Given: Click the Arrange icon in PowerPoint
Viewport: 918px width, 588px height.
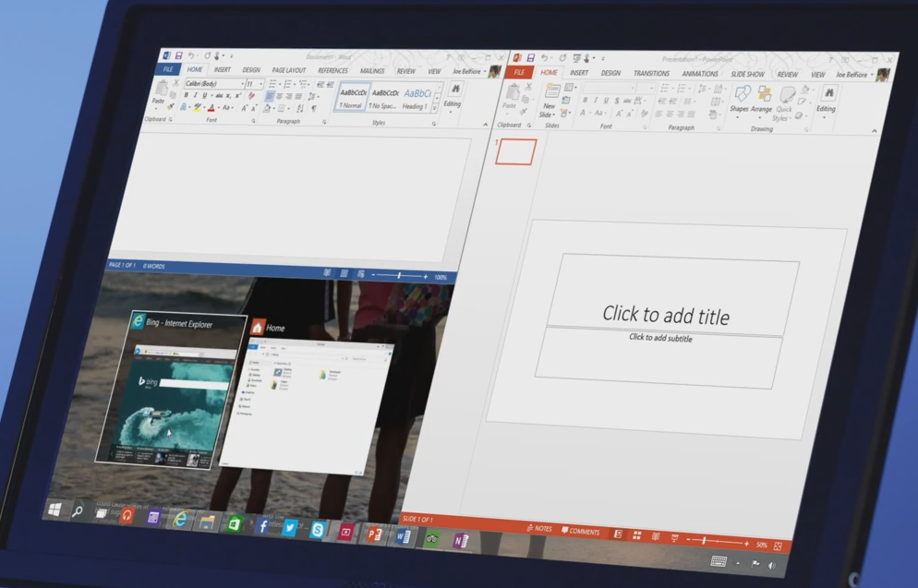Looking at the screenshot, I should point(764,94).
